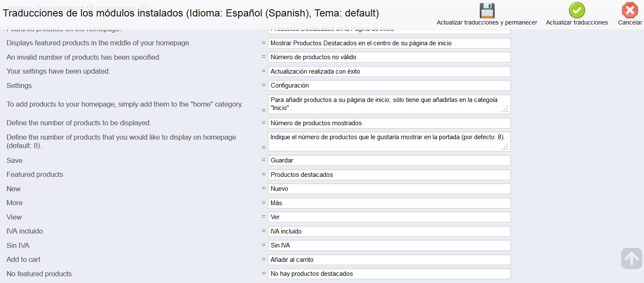Screen dimensions: 644x283
Task: Edit "Número de productos no válido" field
Action: (x=389, y=57)
